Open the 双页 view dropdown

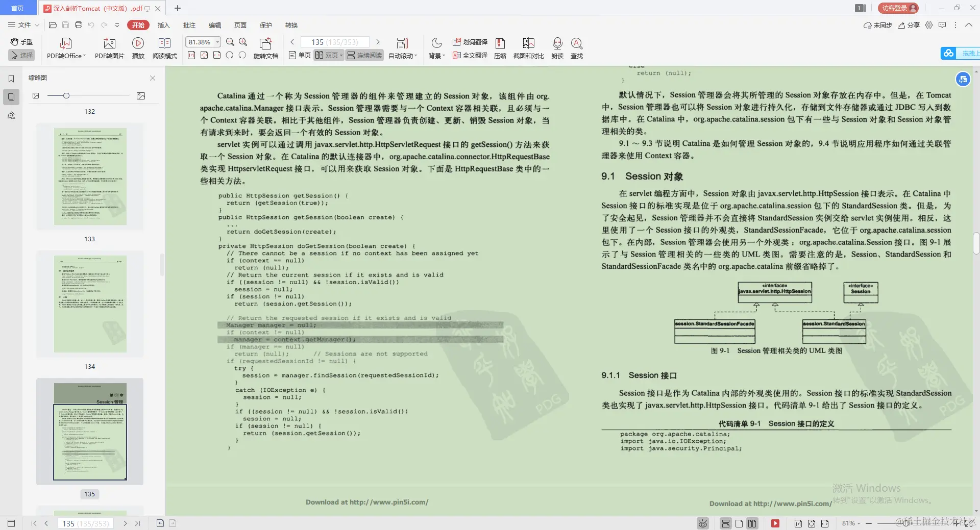click(341, 55)
